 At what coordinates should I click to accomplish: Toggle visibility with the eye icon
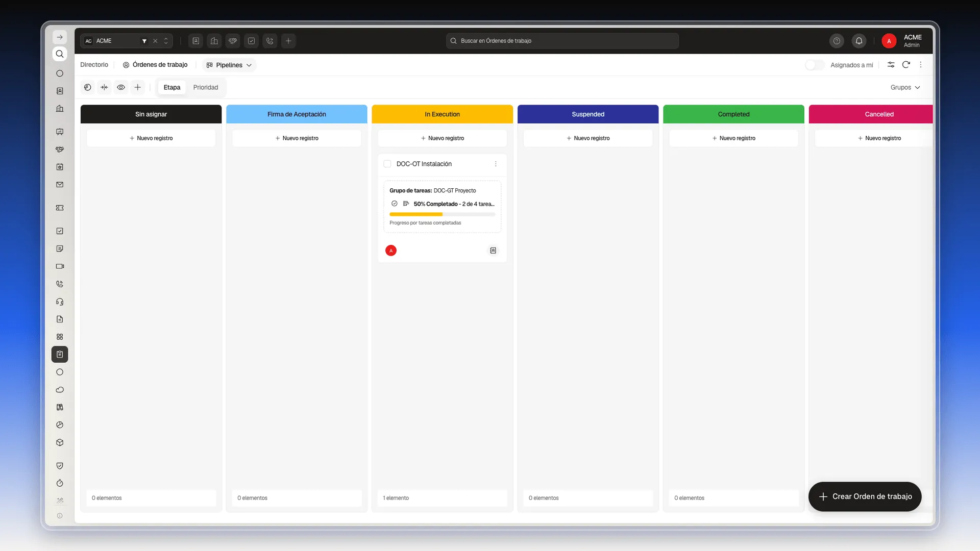tap(121, 87)
